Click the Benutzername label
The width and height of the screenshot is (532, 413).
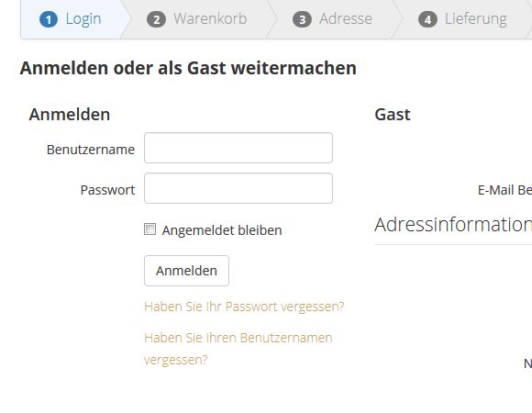91,150
